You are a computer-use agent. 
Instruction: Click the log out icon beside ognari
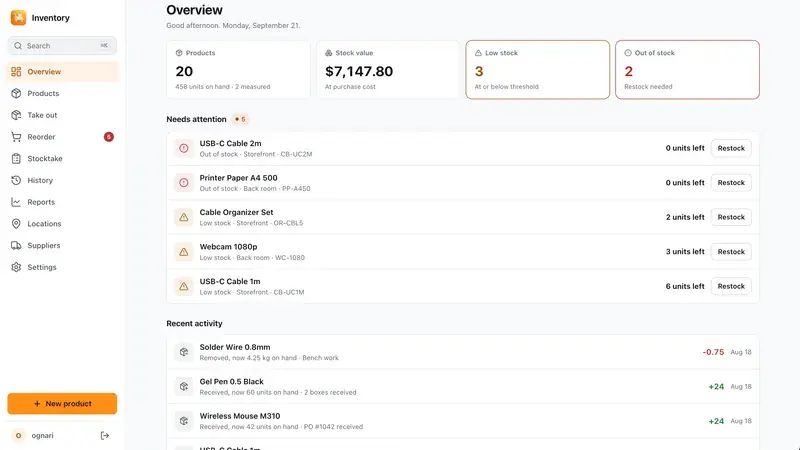click(105, 436)
